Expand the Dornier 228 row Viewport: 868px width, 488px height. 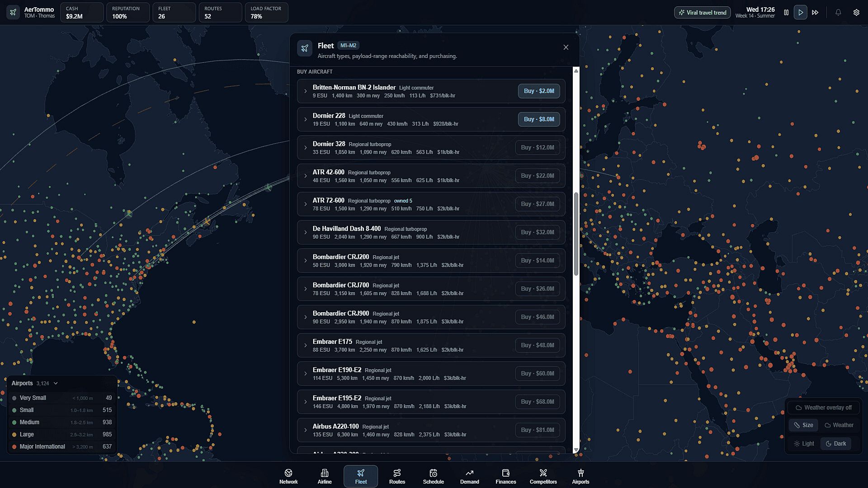pyautogui.click(x=306, y=119)
